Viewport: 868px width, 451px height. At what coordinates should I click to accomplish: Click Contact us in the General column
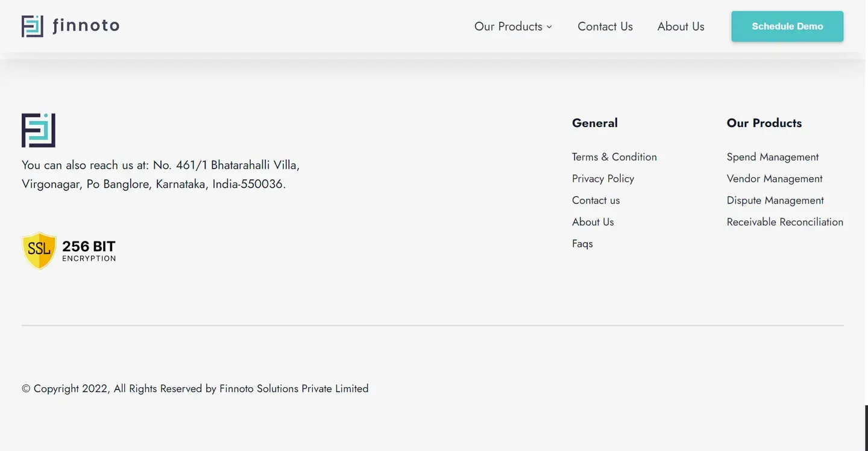[x=596, y=200]
